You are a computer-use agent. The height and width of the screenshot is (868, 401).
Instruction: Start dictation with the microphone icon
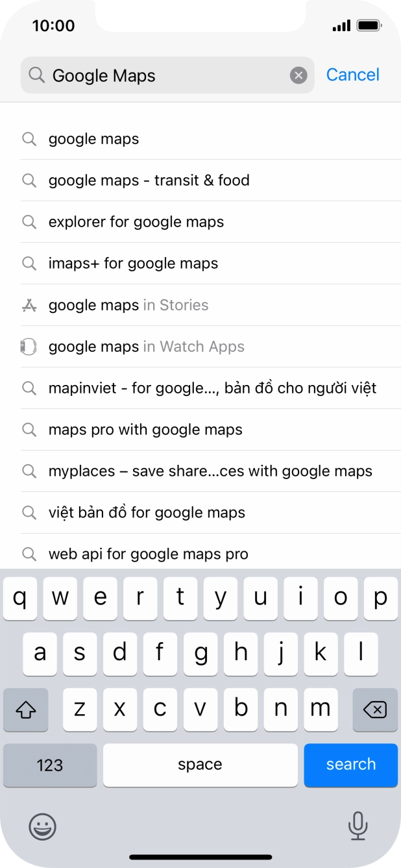pyautogui.click(x=358, y=827)
